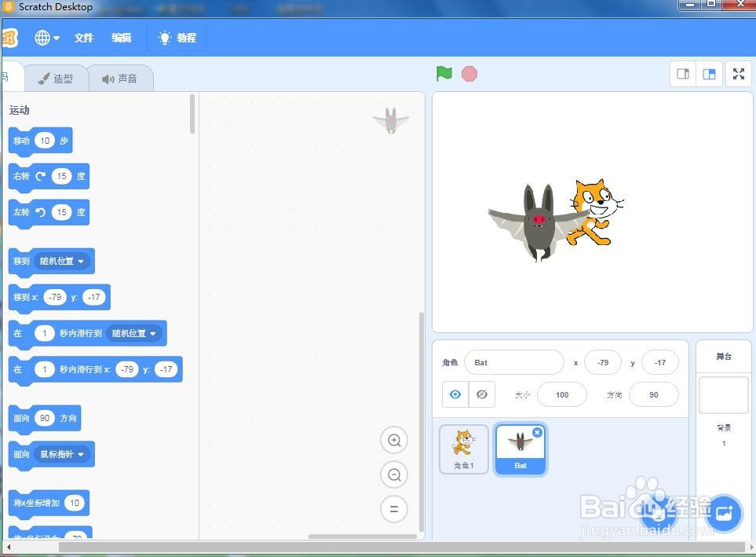Click the 15 value in 左转 block

pos(62,212)
